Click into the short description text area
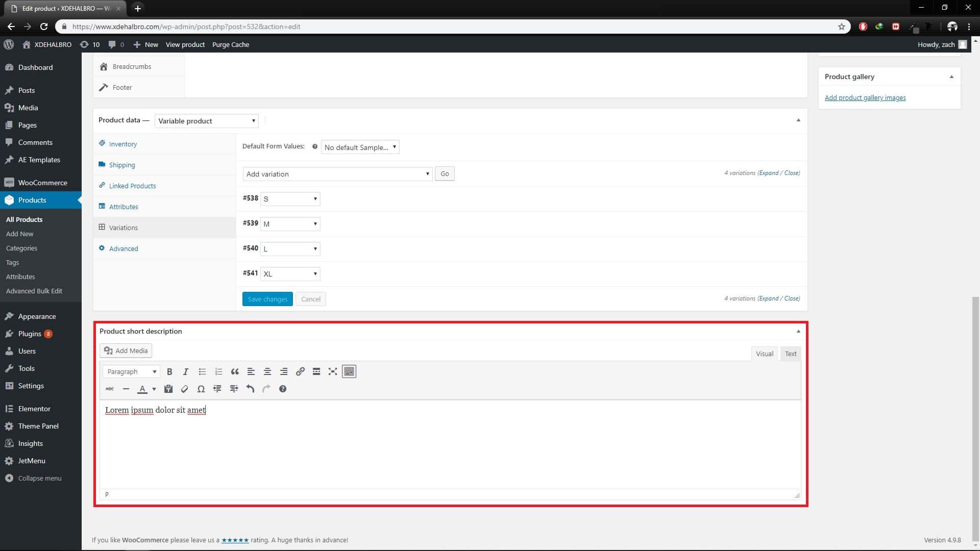This screenshot has height=551, width=980. click(450, 444)
